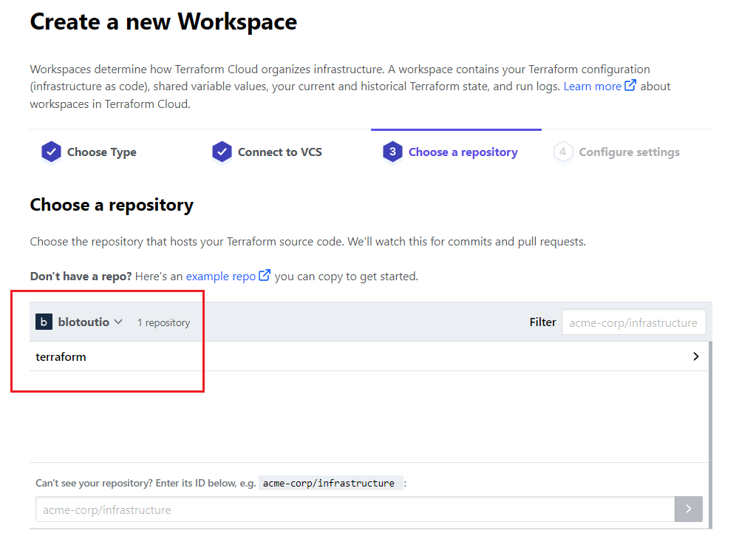756x559 pixels.
Task: Click the blotoutio avatar icon
Action: (44, 322)
